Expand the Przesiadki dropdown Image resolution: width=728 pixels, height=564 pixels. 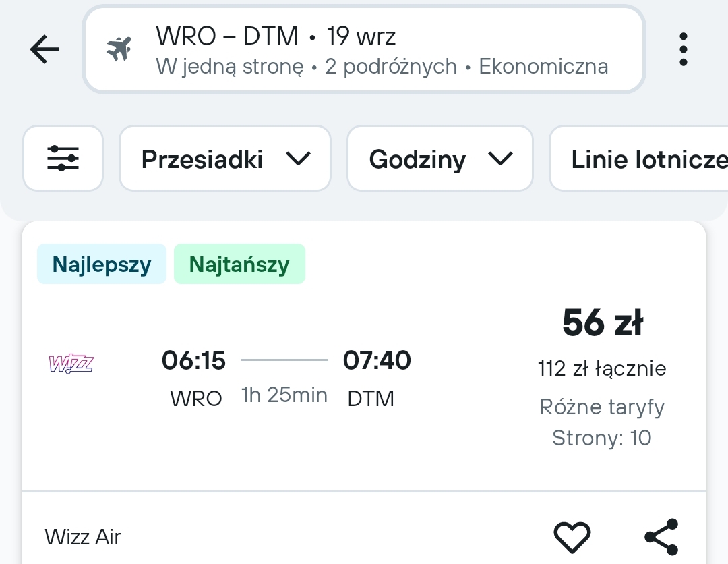(225, 158)
